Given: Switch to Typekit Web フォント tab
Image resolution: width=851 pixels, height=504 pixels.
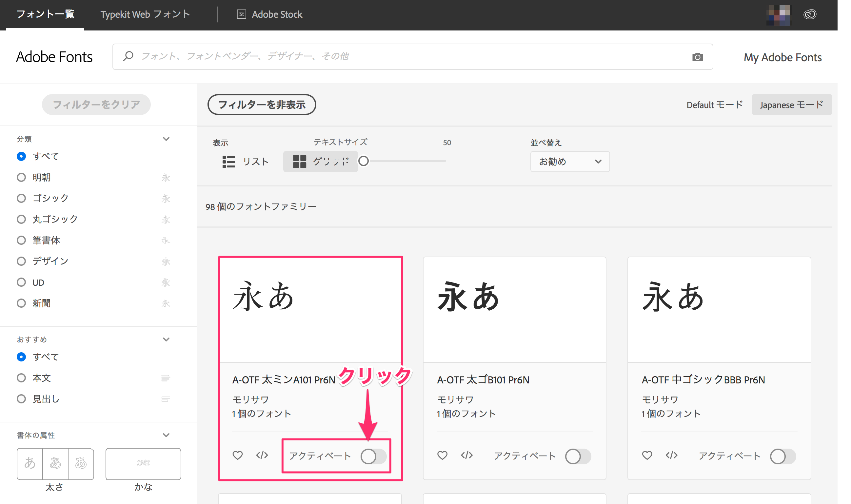Looking at the screenshot, I should pos(145,14).
